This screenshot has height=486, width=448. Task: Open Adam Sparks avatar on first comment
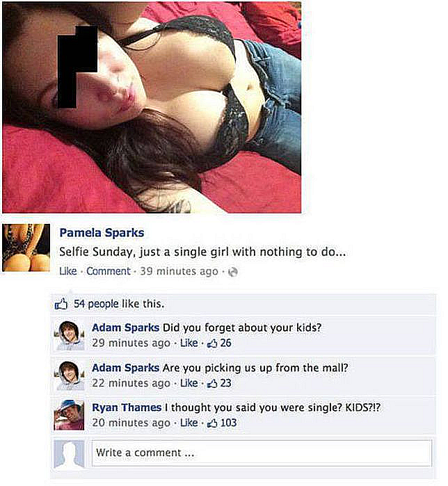70,336
